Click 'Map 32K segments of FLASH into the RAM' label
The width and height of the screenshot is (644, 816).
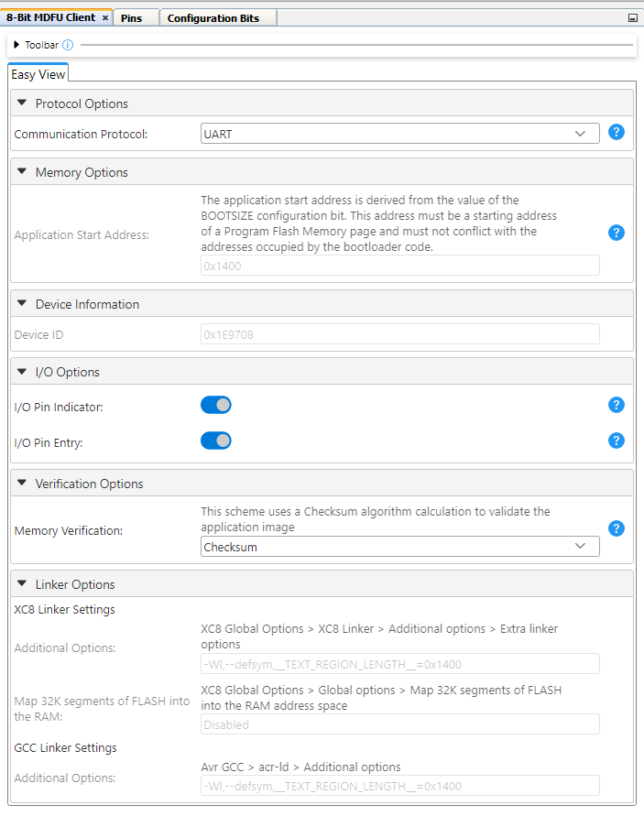coord(102,709)
